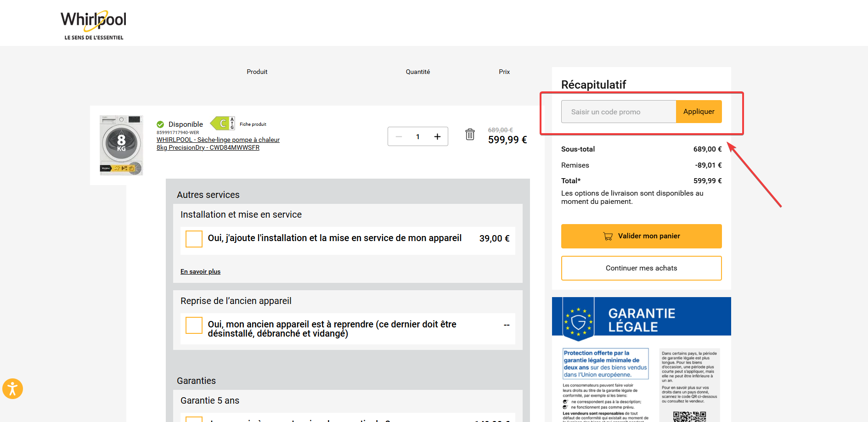868x422 pixels.
Task: Click Valider mon panier button
Action: click(x=642, y=236)
